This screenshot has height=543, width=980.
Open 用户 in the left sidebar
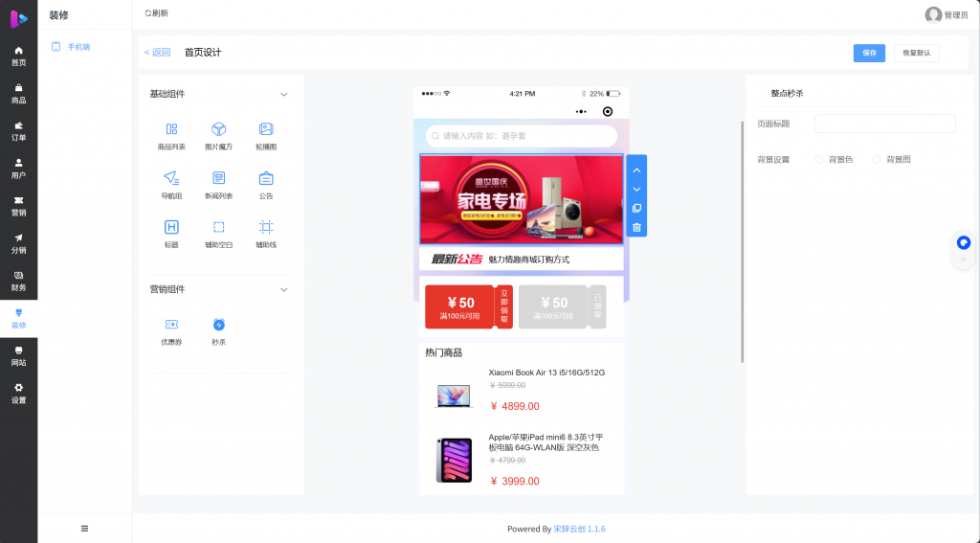(19, 169)
